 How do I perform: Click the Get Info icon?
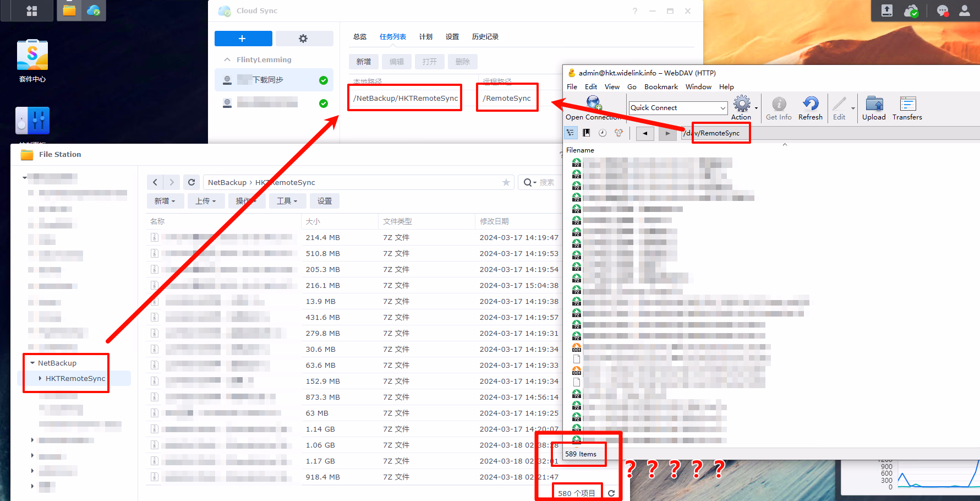[779, 104]
